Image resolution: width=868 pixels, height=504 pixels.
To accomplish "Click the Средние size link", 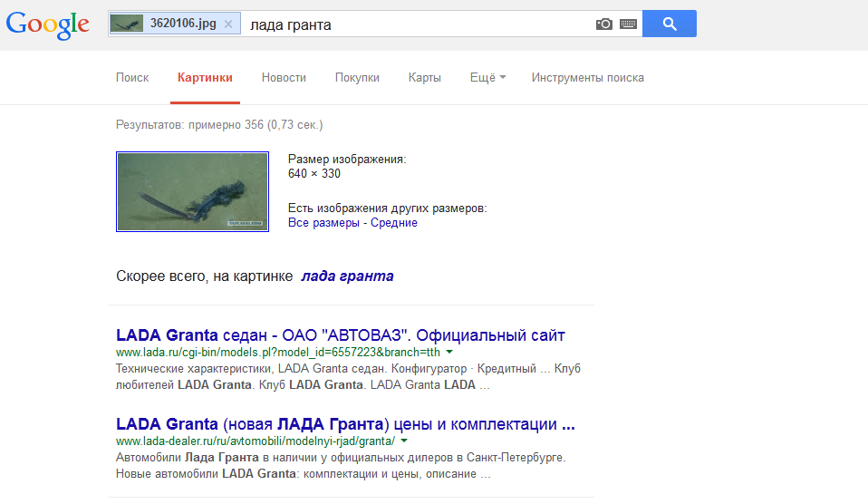I will (394, 223).
